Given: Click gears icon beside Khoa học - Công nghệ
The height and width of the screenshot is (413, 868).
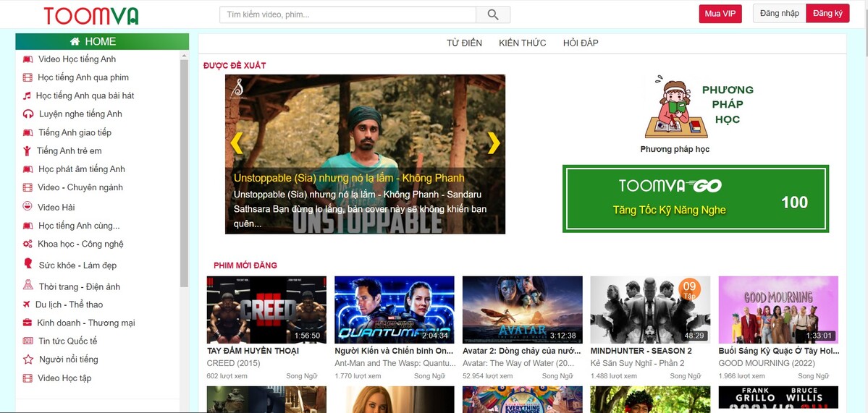Looking at the screenshot, I should coord(28,244).
